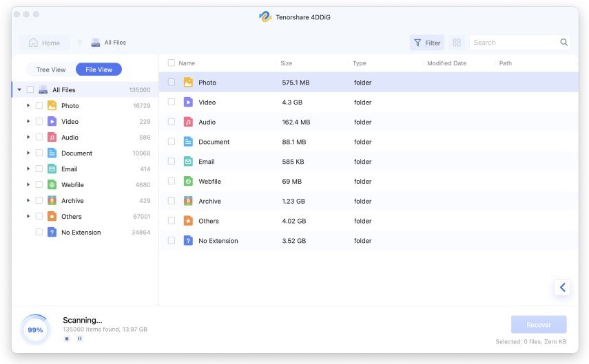Switch to Tree View tab
This screenshot has width=589, height=364.
pyautogui.click(x=51, y=69)
